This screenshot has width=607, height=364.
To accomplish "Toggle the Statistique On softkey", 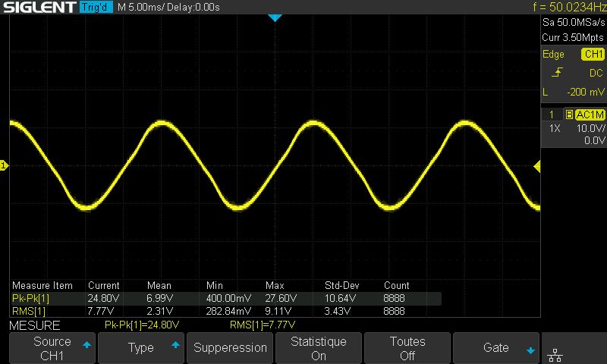I will pyautogui.click(x=319, y=348).
